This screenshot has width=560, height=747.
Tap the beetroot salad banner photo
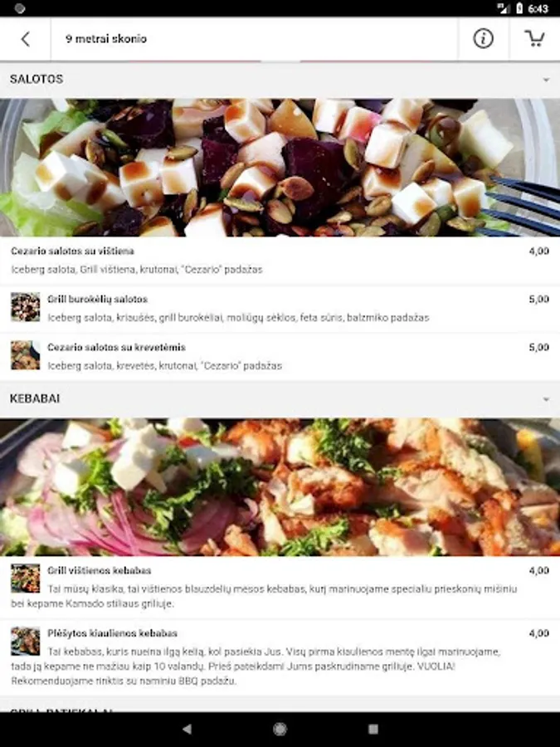pos(280,167)
